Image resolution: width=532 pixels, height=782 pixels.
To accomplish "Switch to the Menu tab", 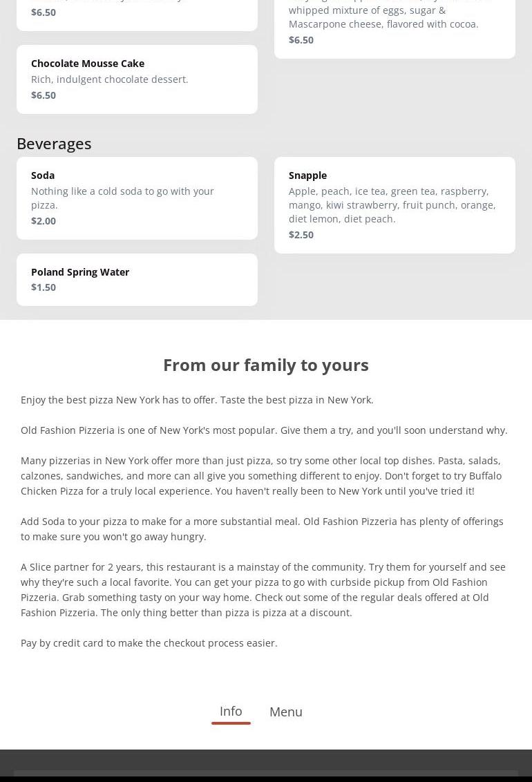I will click(x=285, y=712).
